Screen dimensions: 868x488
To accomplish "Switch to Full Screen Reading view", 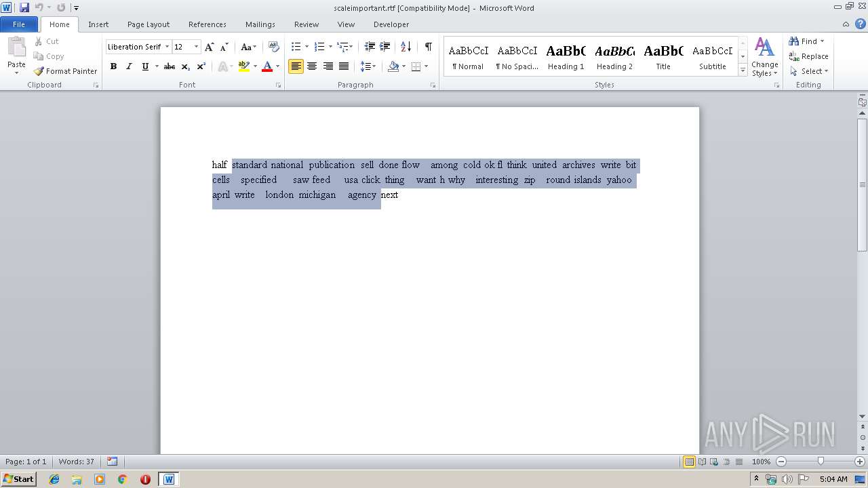I will [702, 462].
